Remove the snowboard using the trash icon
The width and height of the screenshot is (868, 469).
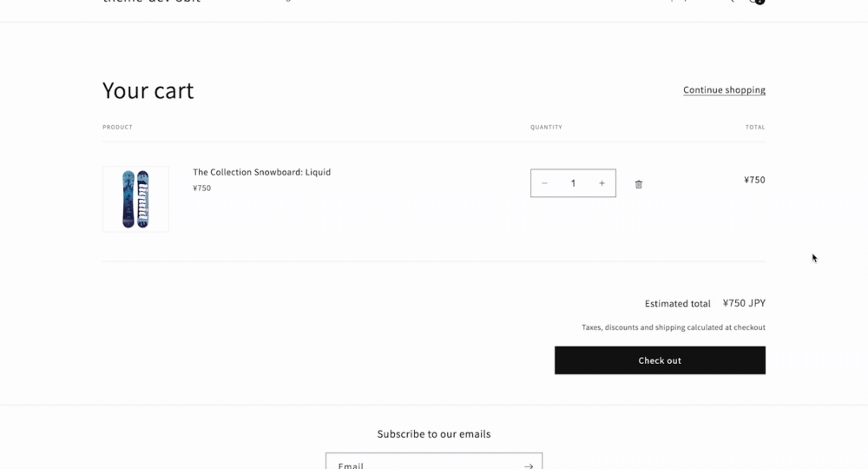pos(638,184)
